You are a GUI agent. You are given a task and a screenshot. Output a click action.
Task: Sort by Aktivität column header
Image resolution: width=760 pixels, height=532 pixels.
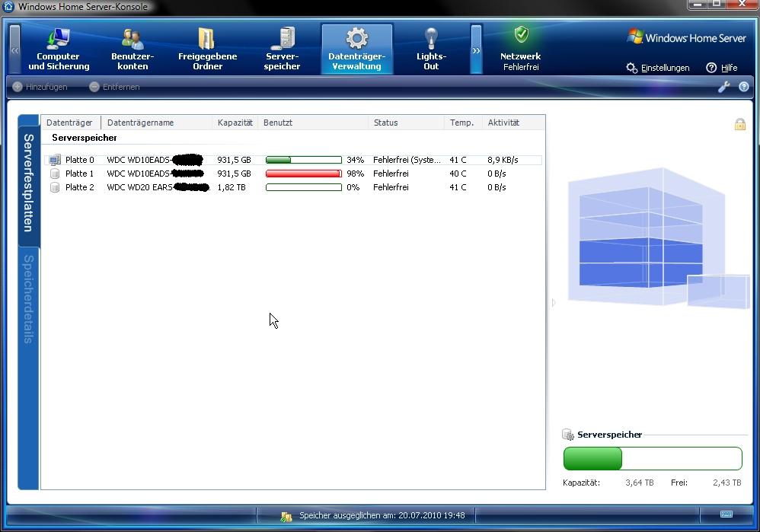(513, 123)
